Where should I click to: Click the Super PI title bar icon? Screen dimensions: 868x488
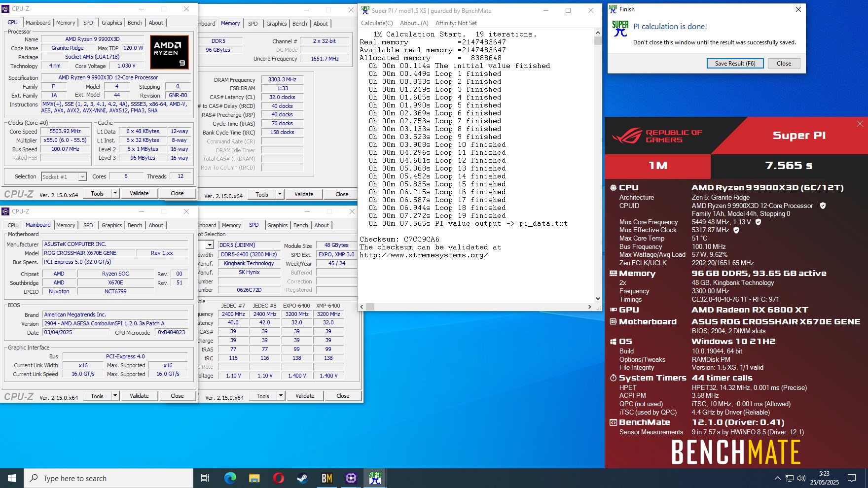365,10
